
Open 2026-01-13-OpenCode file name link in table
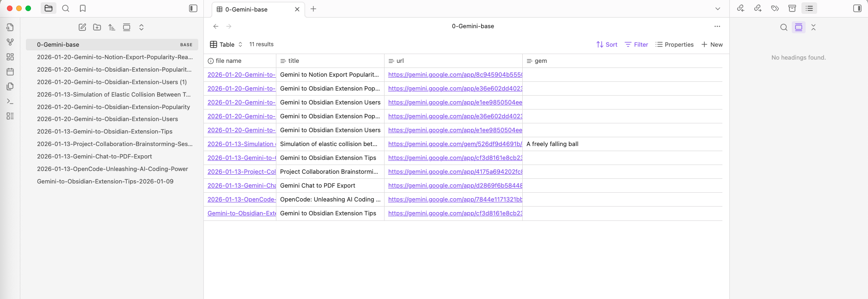pos(242,199)
